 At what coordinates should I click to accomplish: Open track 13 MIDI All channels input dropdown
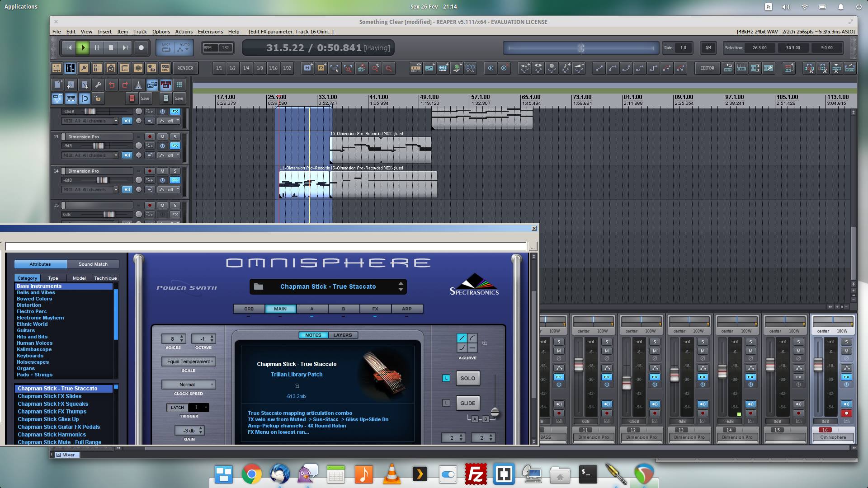[x=90, y=155]
